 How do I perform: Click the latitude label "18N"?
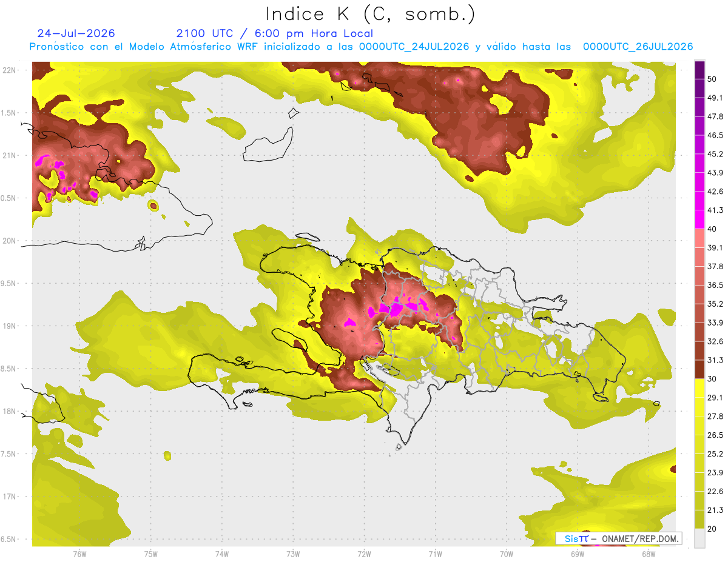pyautogui.click(x=9, y=412)
